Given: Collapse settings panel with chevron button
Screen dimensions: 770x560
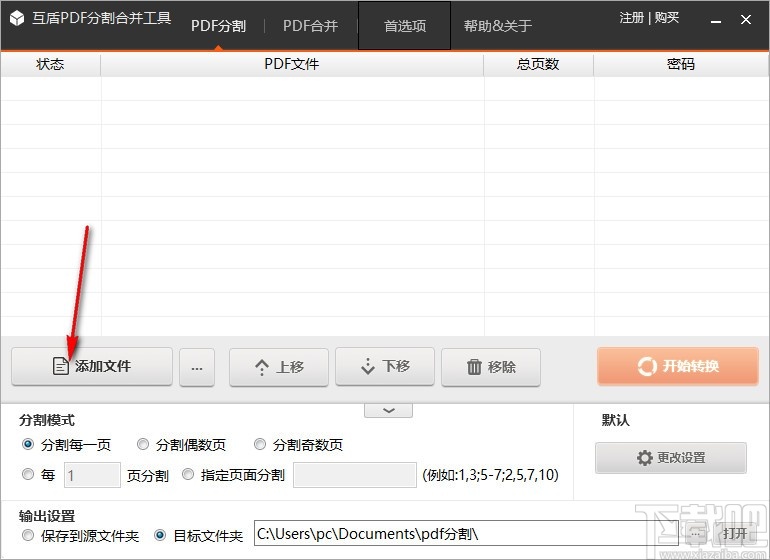Looking at the screenshot, I should point(388,410).
